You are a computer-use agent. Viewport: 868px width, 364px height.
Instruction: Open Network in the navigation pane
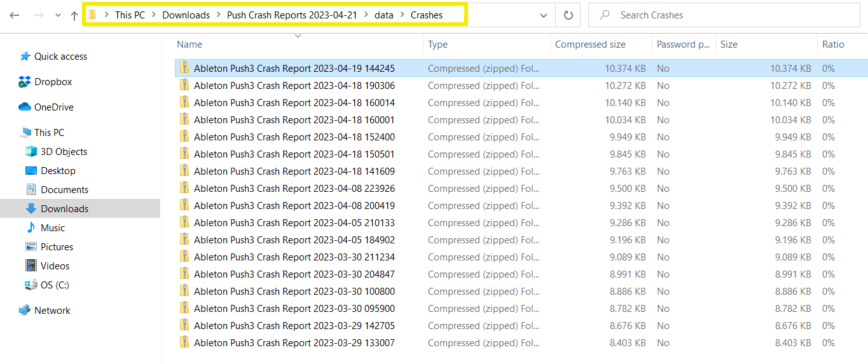52,311
